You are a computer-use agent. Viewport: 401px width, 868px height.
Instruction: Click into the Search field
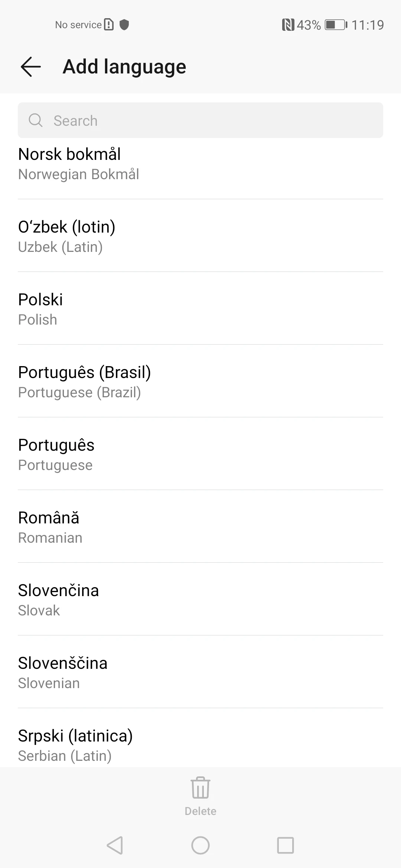coord(200,120)
